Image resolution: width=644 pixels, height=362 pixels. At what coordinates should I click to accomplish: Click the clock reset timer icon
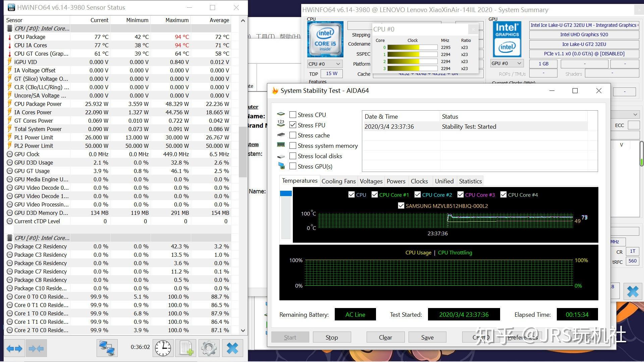pos(163,349)
